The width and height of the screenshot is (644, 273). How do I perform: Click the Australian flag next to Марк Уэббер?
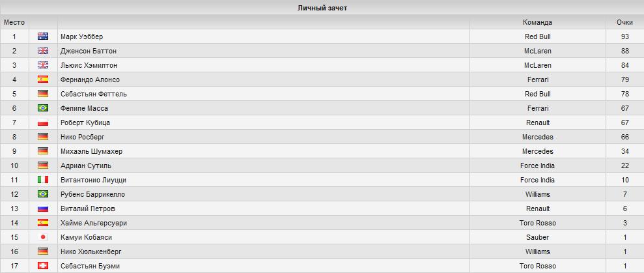(43, 36)
